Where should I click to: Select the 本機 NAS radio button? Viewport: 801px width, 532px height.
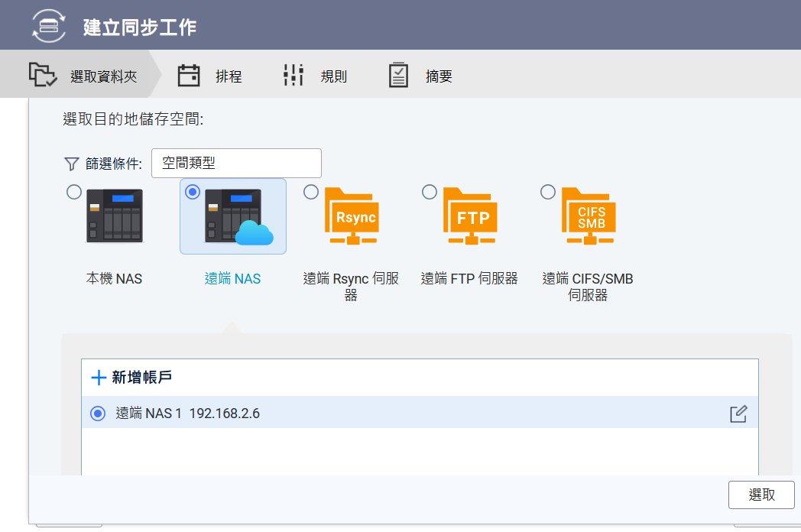[x=74, y=192]
